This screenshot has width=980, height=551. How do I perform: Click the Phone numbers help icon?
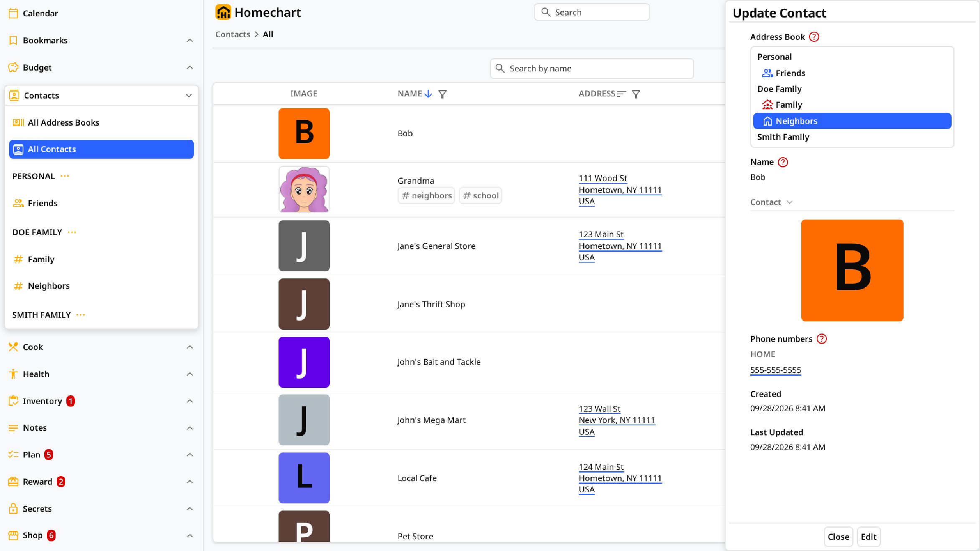point(822,339)
